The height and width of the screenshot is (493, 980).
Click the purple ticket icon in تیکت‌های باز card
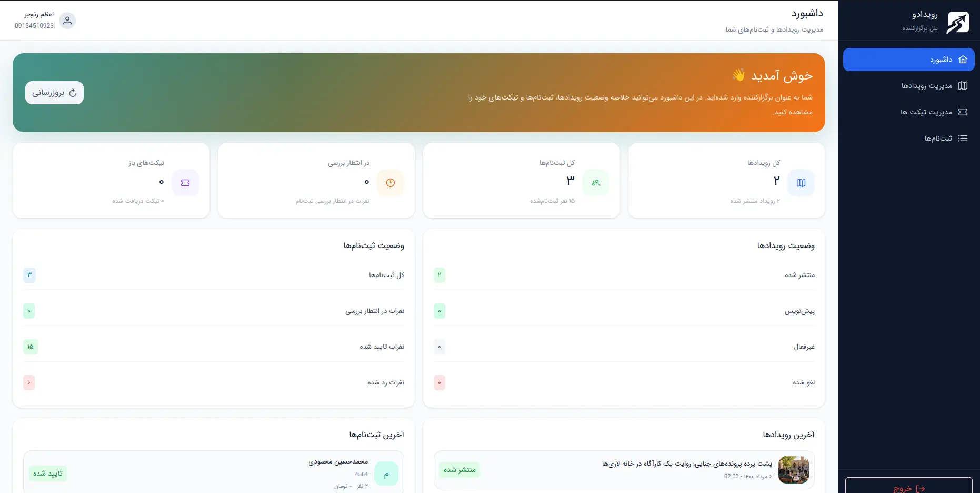point(185,183)
